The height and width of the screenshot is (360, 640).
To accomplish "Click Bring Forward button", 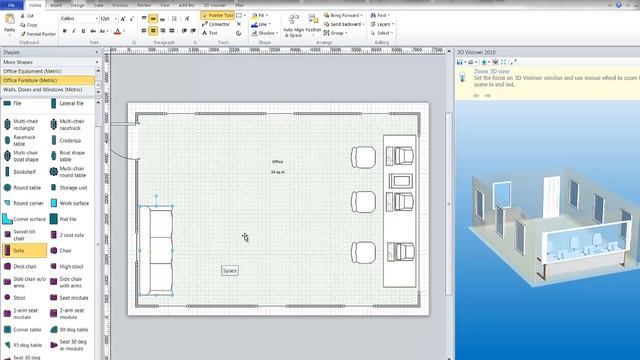I will coord(343,16).
